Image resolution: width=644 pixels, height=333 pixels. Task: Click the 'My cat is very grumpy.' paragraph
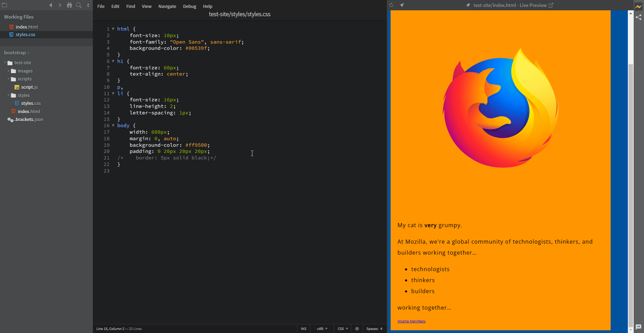(430, 225)
